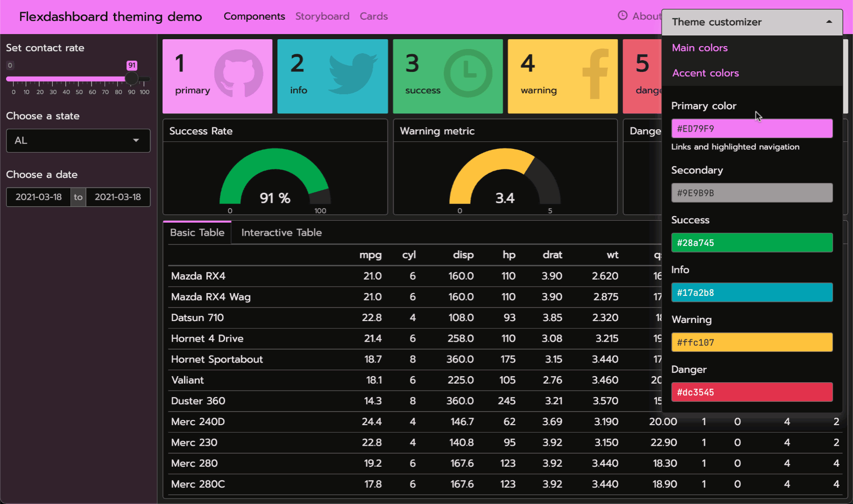Go to the Cards page
The image size is (853, 504).
pyautogui.click(x=374, y=16)
